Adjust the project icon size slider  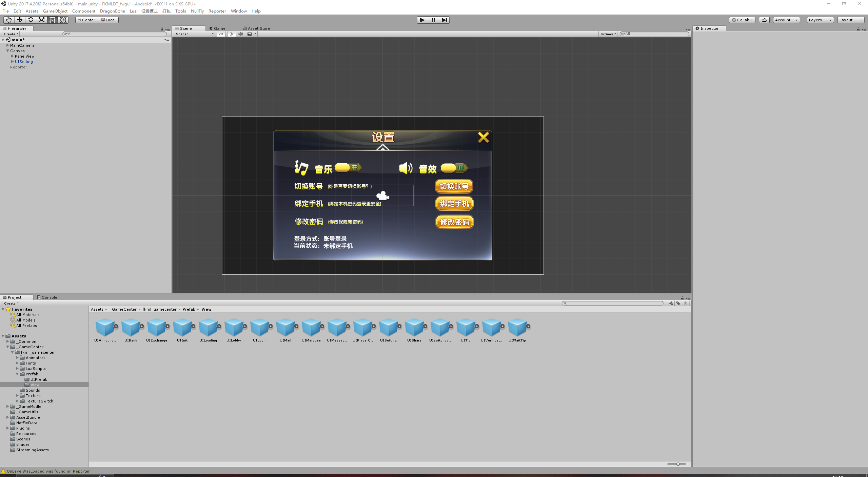pyautogui.click(x=677, y=464)
